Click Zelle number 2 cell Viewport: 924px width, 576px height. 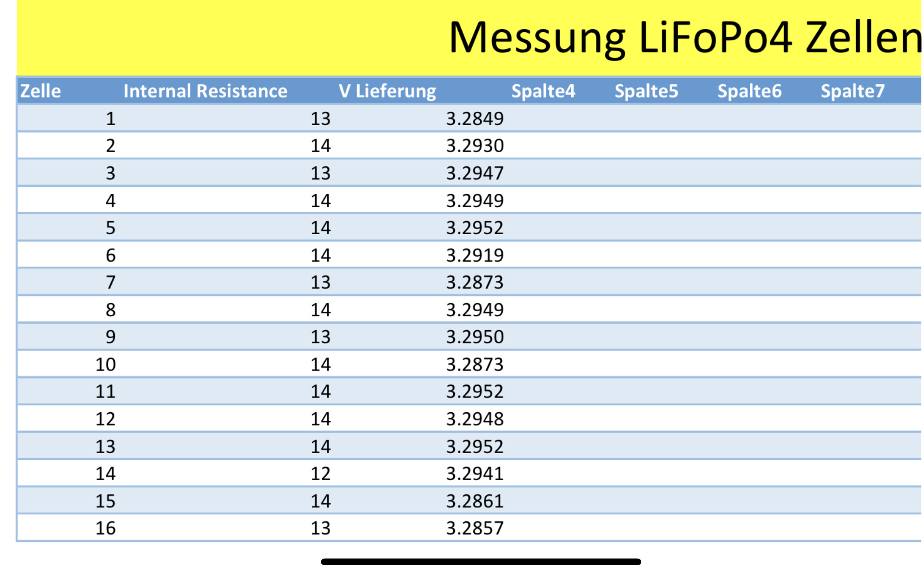[111, 146]
